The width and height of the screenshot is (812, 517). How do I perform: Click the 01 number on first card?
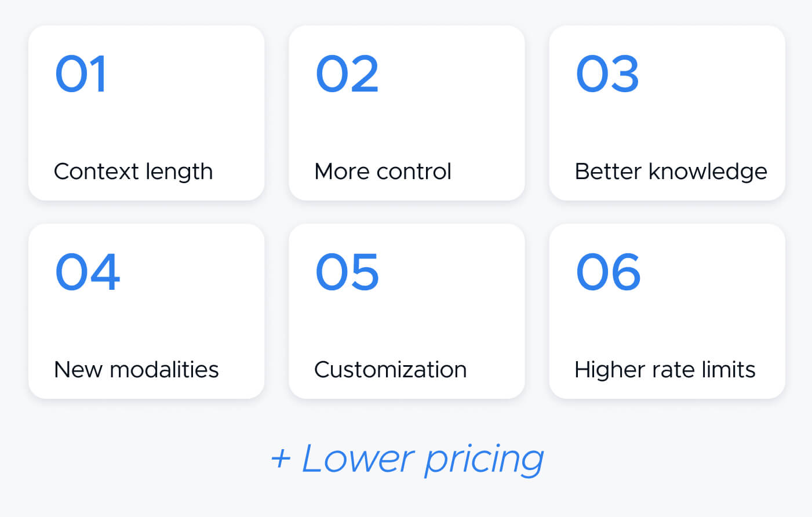[81, 74]
